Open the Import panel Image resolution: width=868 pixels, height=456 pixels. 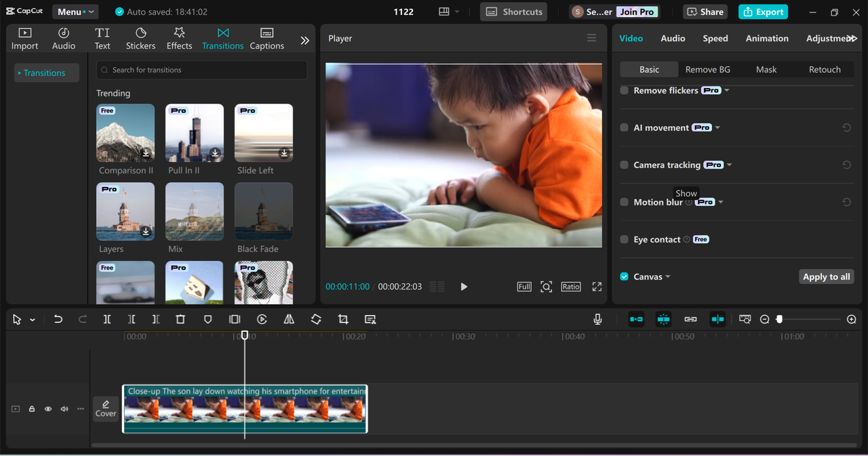point(24,39)
